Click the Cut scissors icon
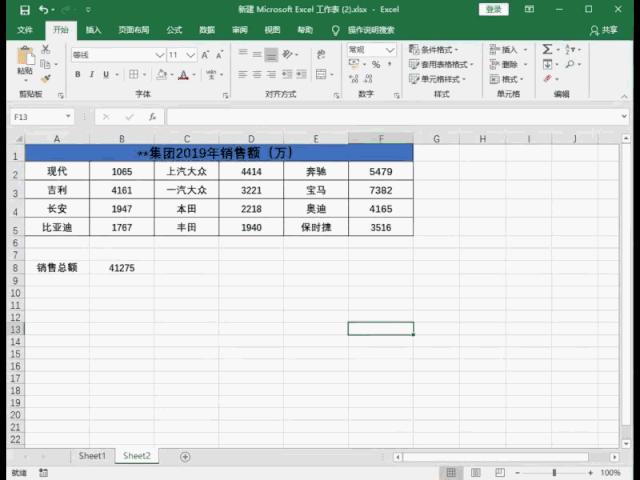 point(46,49)
